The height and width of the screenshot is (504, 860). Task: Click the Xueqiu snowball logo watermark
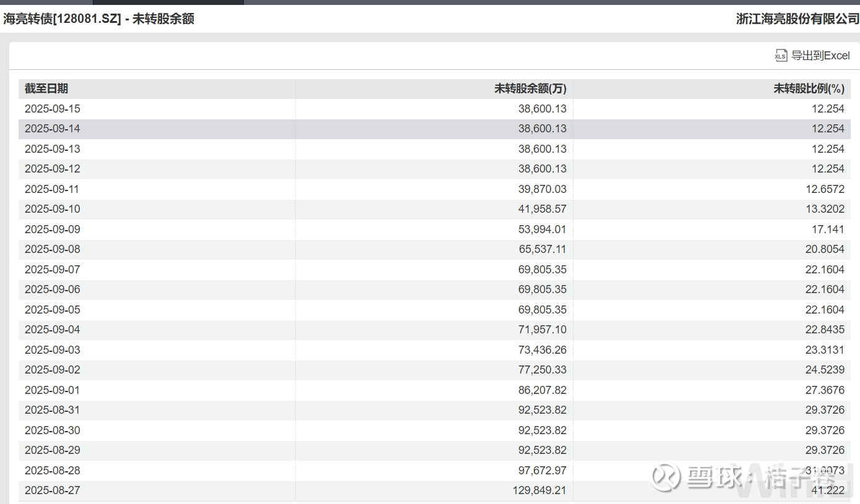pos(665,477)
